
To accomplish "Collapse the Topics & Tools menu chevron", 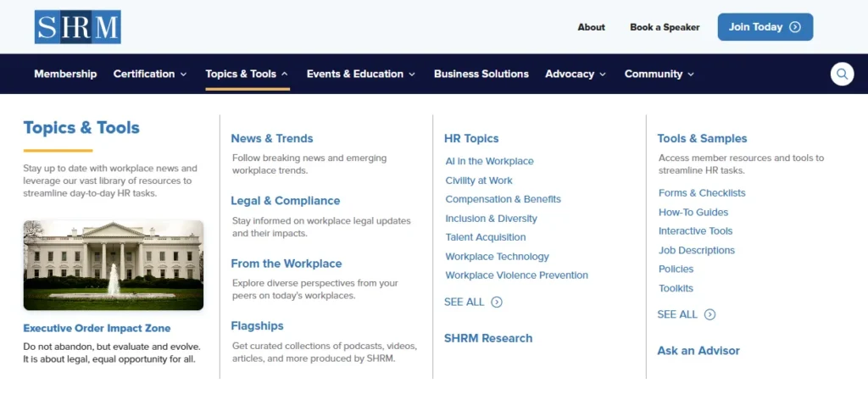I will [x=285, y=74].
